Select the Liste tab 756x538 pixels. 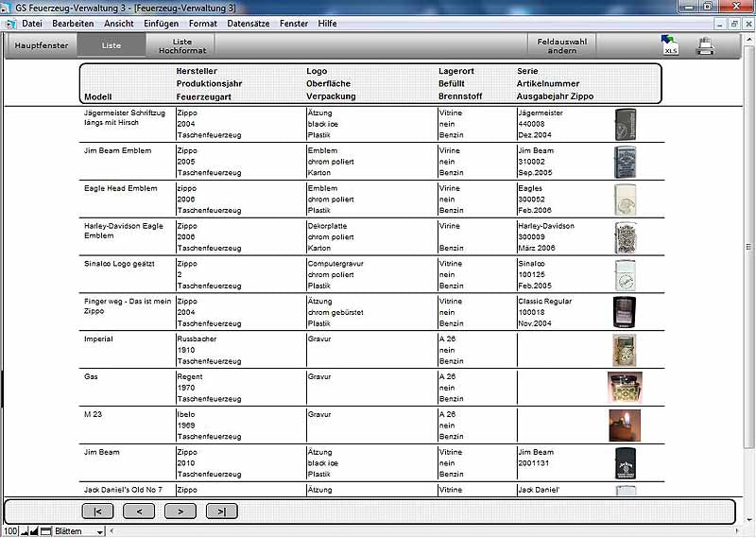[112, 45]
